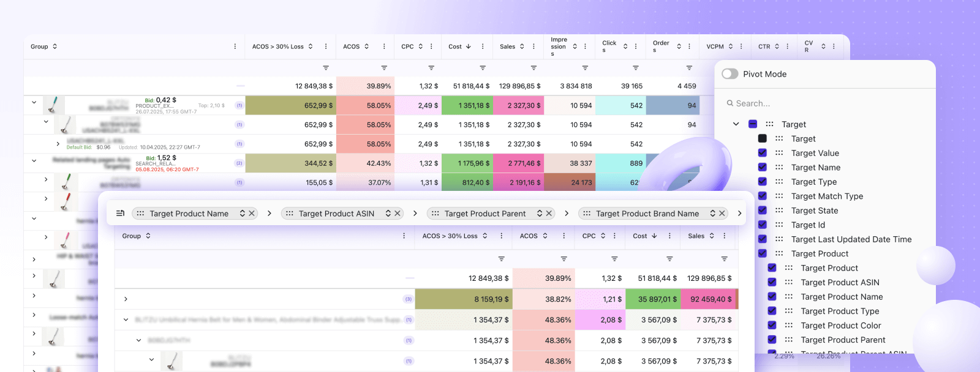
Task: Uncheck the Target Id column checkbox
Action: (763, 225)
